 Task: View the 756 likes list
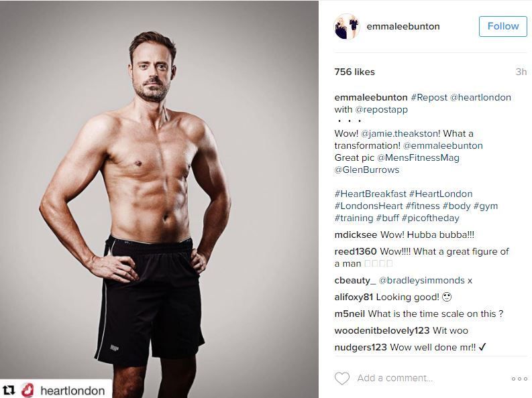[x=354, y=72]
